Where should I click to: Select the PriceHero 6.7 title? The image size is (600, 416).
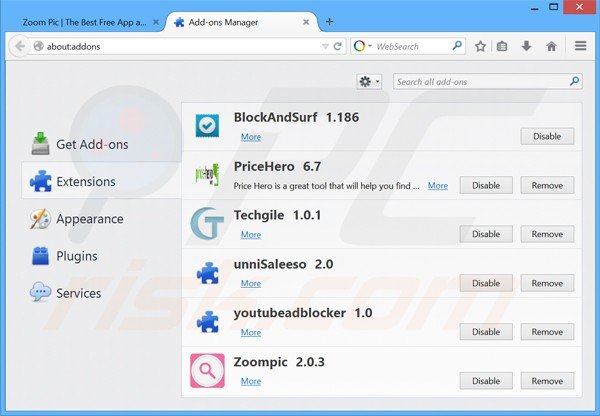(x=277, y=166)
